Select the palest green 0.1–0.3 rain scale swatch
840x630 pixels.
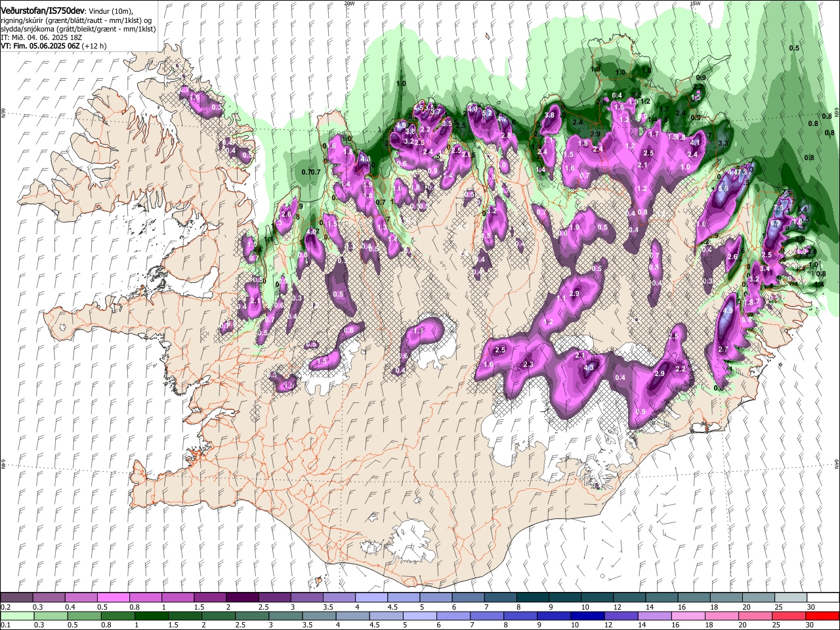[x=16, y=616]
